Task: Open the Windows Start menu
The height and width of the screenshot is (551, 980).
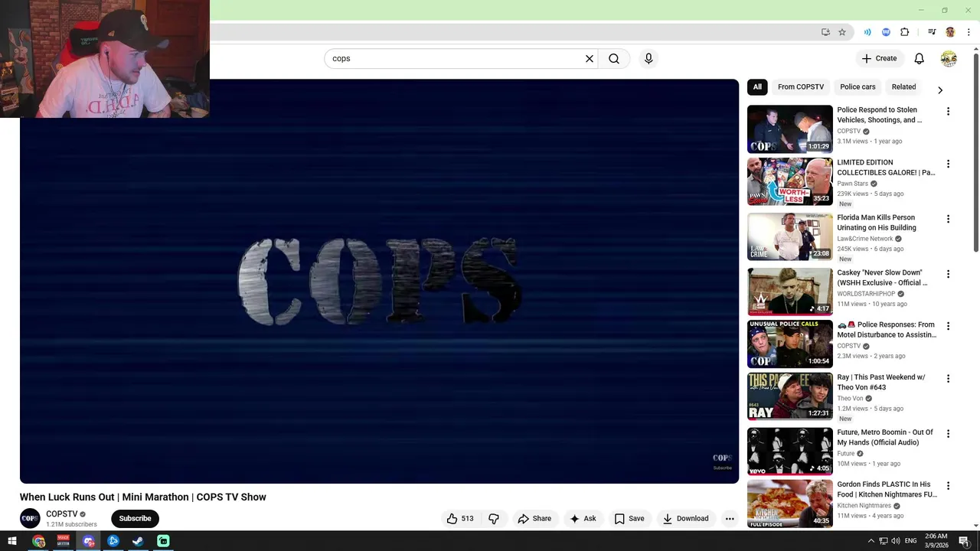Action: pyautogui.click(x=12, y=541)
